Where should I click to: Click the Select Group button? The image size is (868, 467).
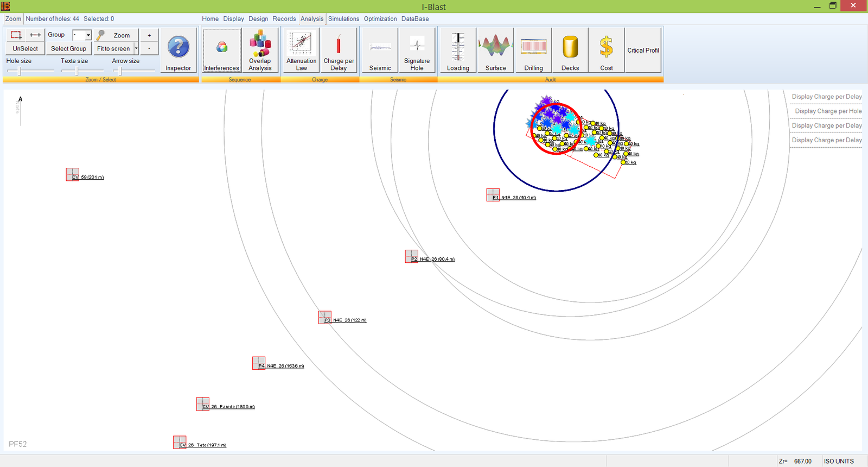click(x=69, y=48)
